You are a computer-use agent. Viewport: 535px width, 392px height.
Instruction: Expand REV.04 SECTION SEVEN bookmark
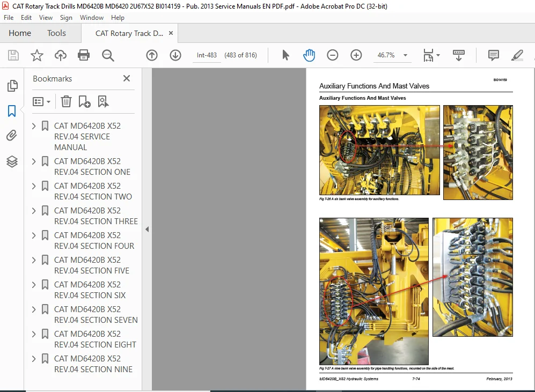34,309
